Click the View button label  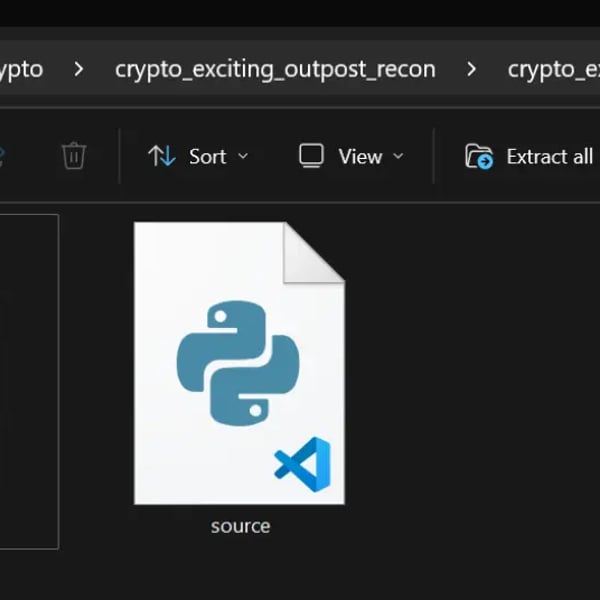[x=360, y=157]
